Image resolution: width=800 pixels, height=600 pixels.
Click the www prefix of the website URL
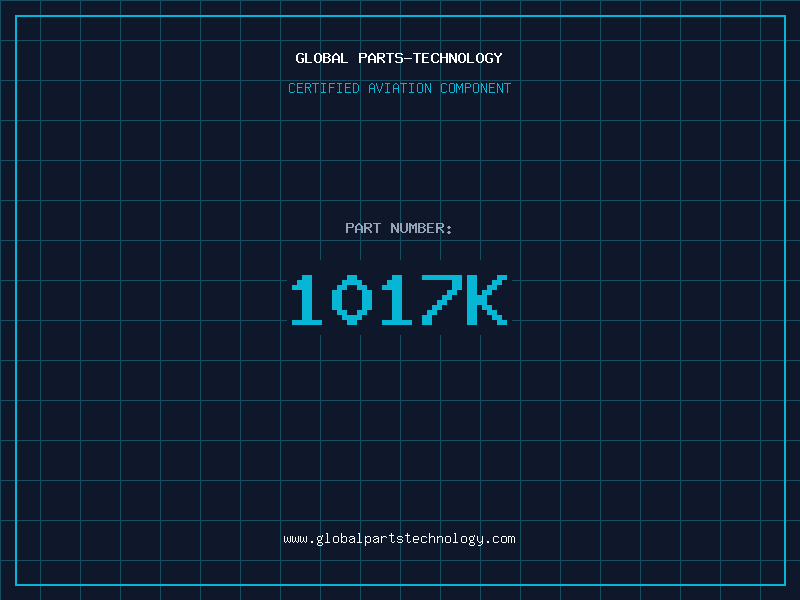295,539
